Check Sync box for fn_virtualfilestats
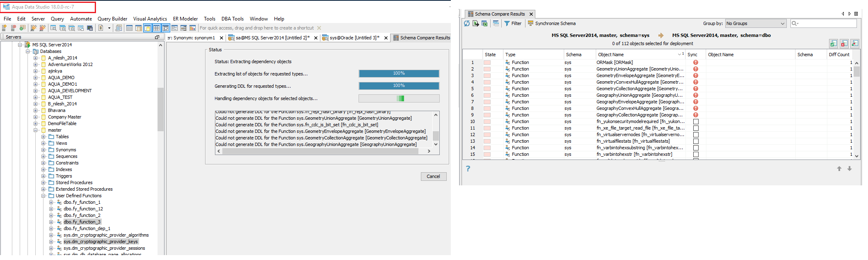 point(696,141)
